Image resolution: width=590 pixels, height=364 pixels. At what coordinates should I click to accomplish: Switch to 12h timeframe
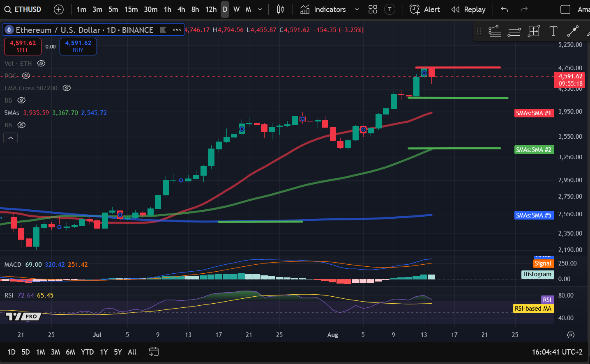point(211,9)
